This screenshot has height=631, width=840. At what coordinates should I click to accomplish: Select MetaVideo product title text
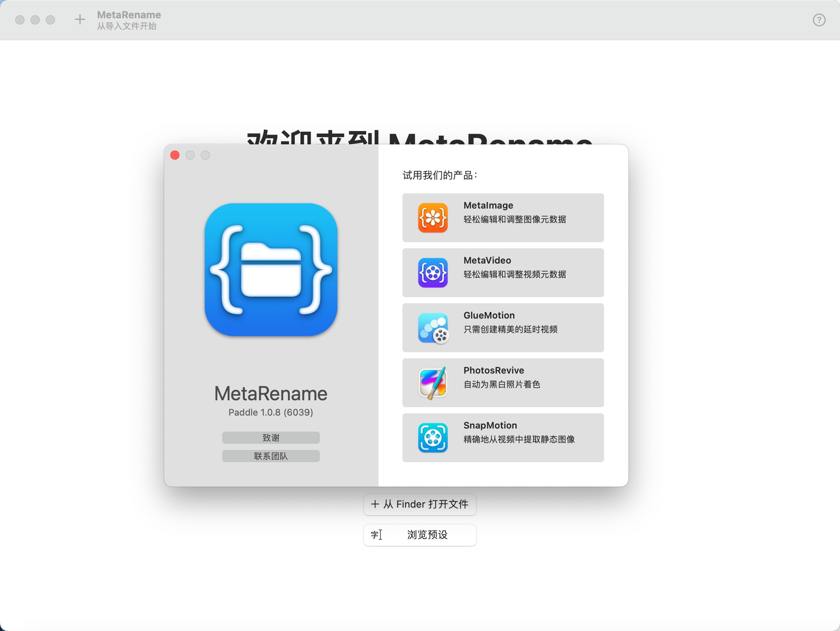point(487,260)
